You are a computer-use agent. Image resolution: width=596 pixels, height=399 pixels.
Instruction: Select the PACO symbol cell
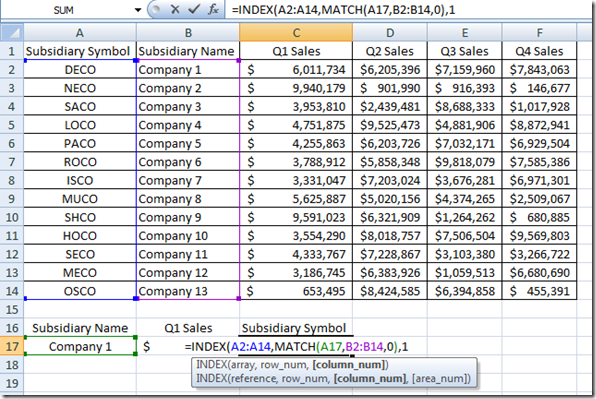[80, 143]
